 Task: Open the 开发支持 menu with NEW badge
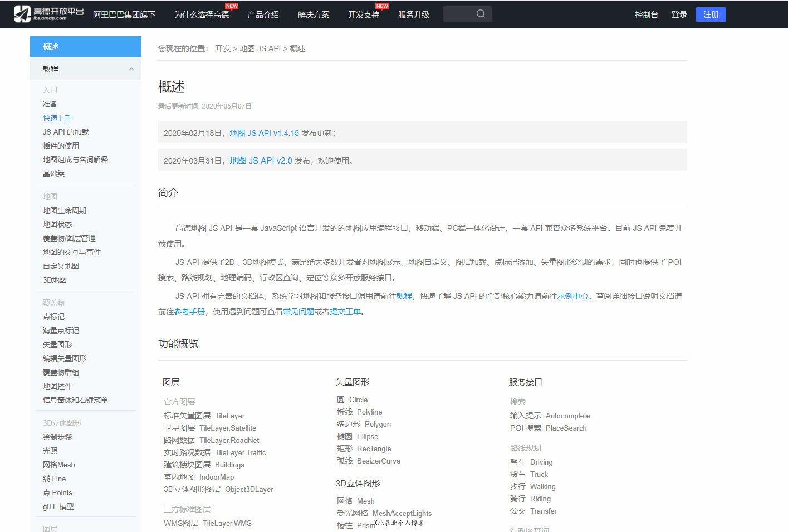[x=363, y=15]
